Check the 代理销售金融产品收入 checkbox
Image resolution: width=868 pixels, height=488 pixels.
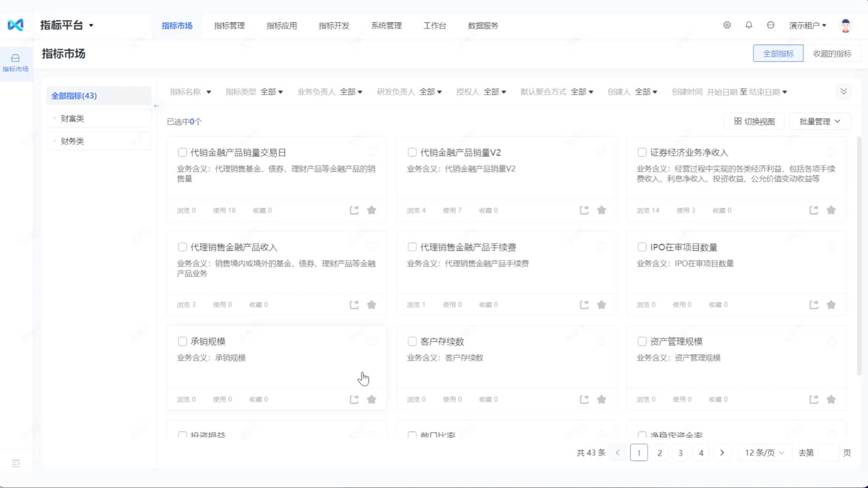click(x=182, y=247)
